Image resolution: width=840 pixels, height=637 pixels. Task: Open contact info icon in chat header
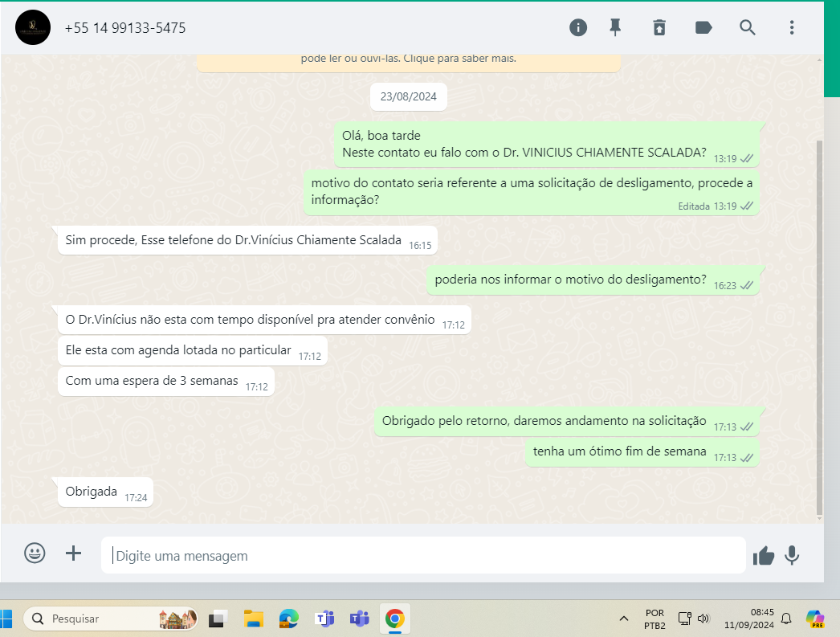pos(578,27)
